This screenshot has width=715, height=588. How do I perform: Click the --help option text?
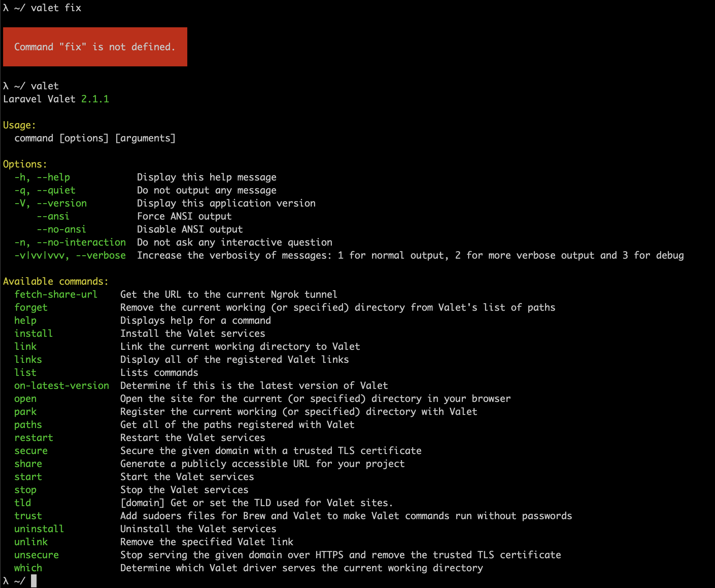click(53, 177)
